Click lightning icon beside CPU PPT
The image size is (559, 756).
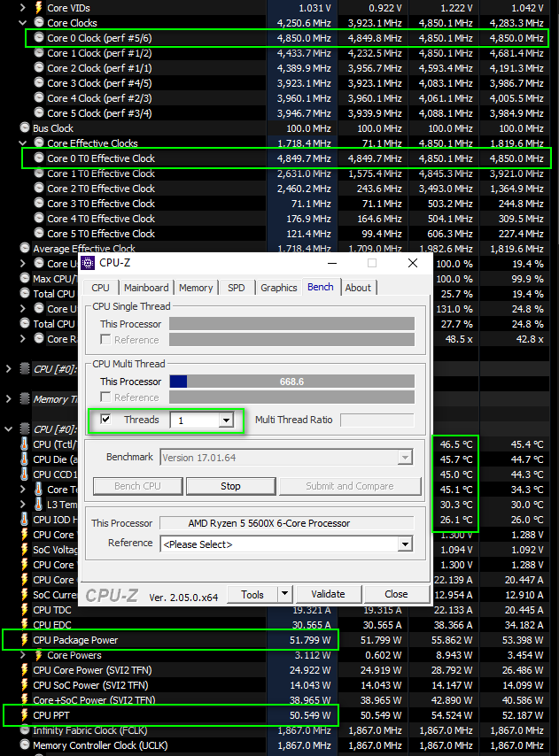coord(25,714)
